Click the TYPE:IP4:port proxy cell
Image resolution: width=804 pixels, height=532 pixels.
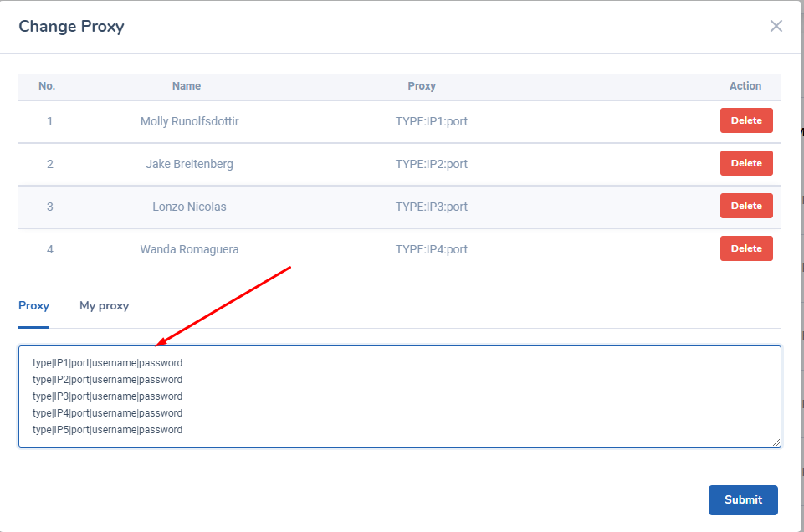tap(431, 249)
